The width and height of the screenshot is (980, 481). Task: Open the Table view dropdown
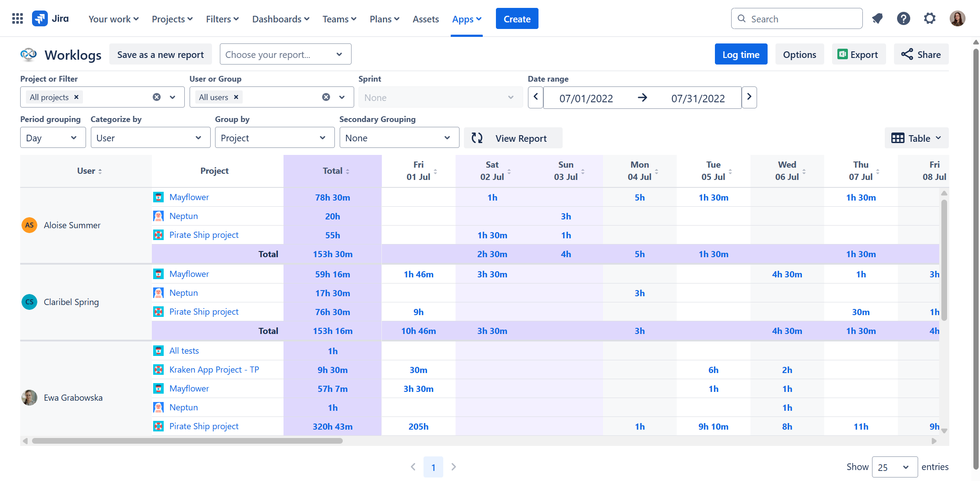click(x=916, y=138)
